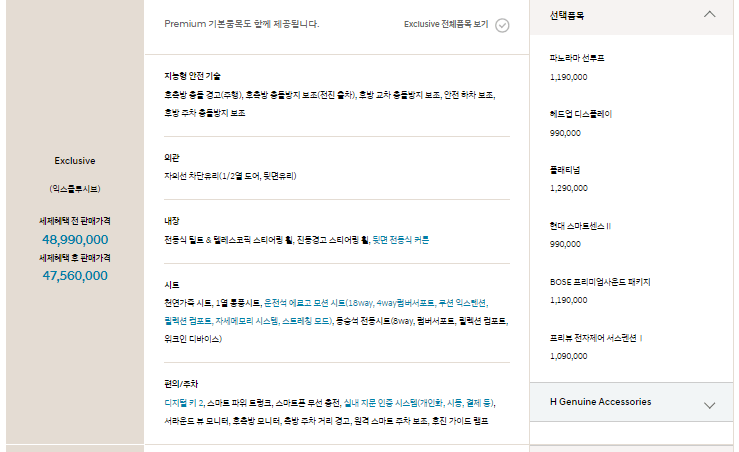Click the 1,290,000 price under 플래티넘
Image resolution: width=739 pixels, height=452 pixels.
569,188
